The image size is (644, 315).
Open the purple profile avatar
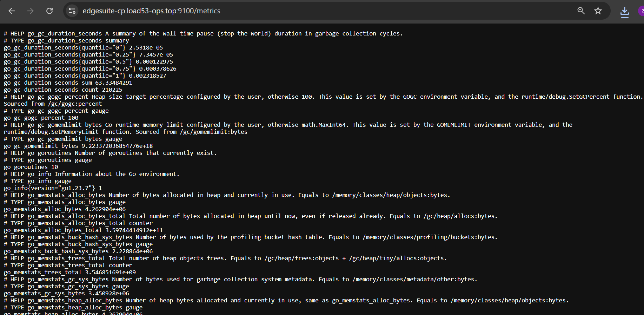tap(641, 11)
